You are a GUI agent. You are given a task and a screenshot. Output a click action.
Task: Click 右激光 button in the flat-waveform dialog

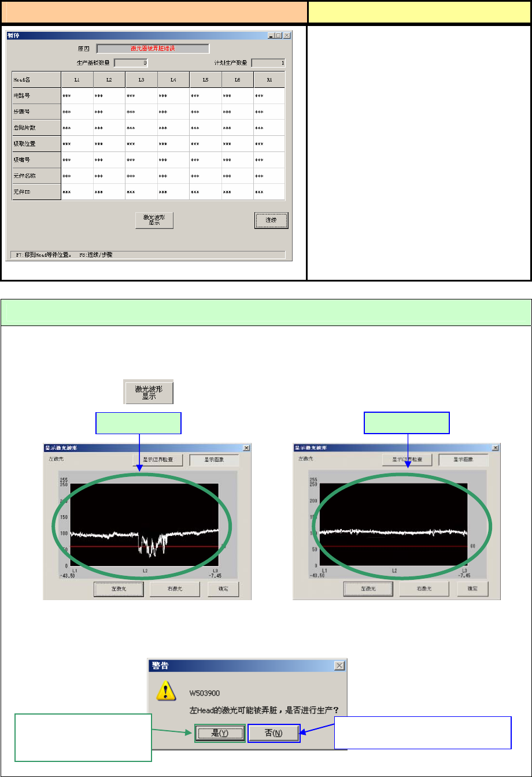pyautogui.click(x=424, y=589)
